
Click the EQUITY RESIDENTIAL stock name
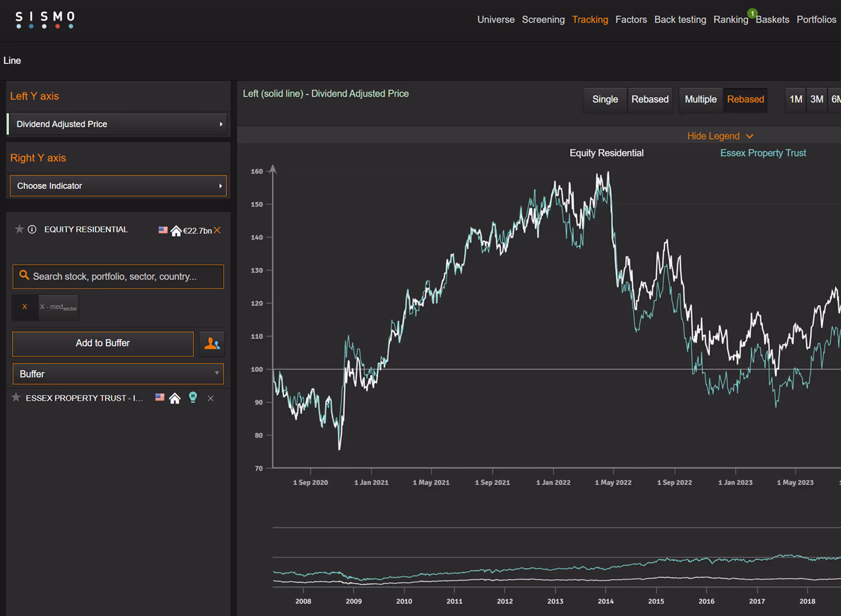pos(86,230)
